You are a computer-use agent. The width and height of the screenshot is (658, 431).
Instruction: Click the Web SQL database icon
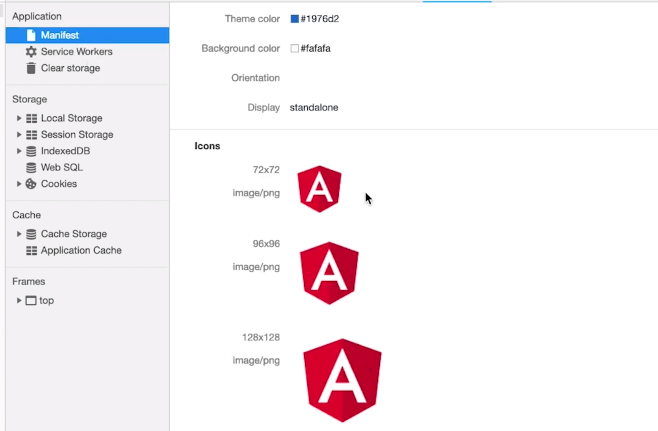click(x=31, y=167)
